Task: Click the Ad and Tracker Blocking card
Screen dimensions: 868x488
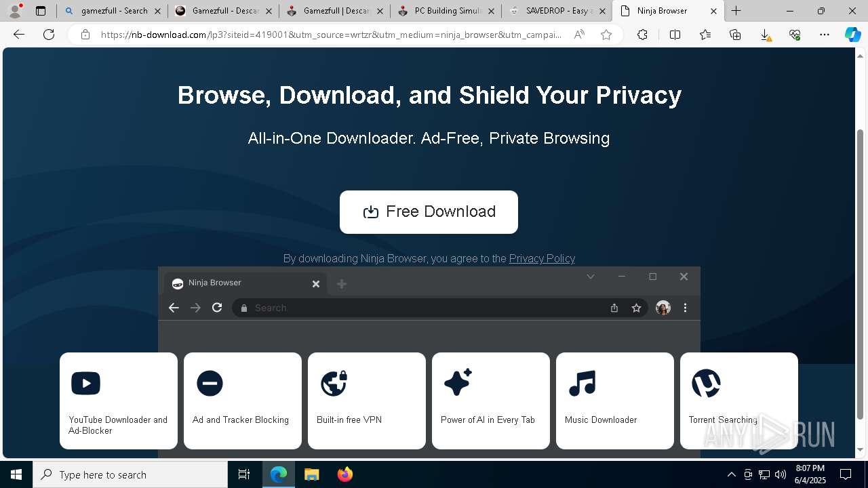Action: 243,401
